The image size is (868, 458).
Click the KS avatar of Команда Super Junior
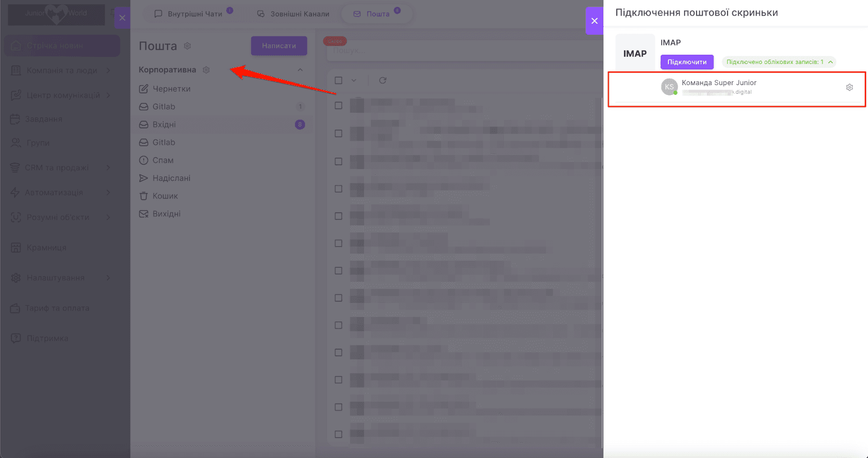(669, 87)
